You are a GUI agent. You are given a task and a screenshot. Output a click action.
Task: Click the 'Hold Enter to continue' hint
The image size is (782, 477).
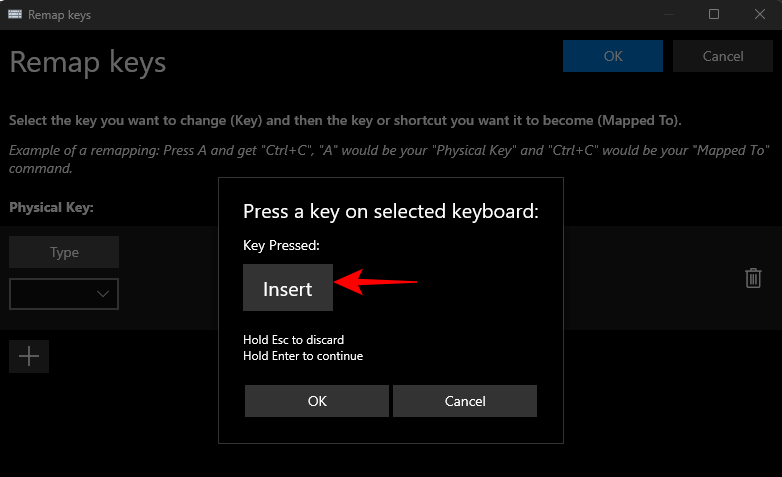point(303,356)
